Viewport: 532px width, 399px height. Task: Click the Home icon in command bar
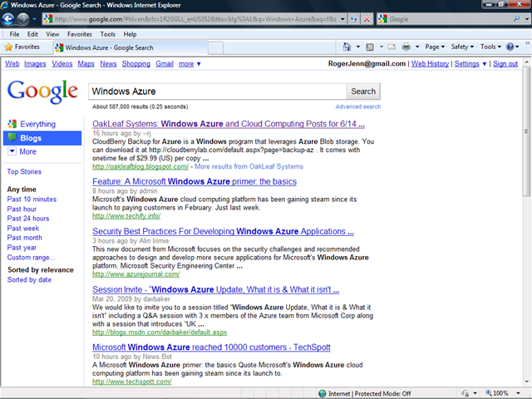click(347, 47)
